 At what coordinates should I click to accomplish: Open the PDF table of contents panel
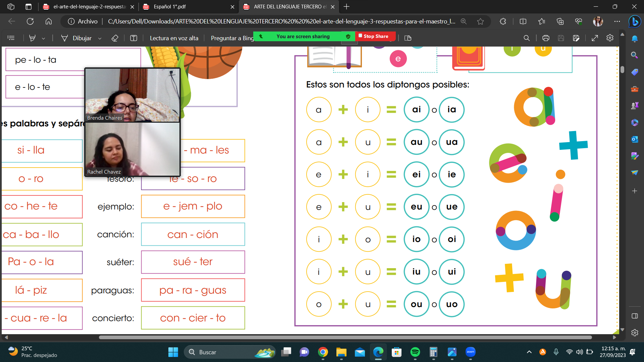pos(11,38)
